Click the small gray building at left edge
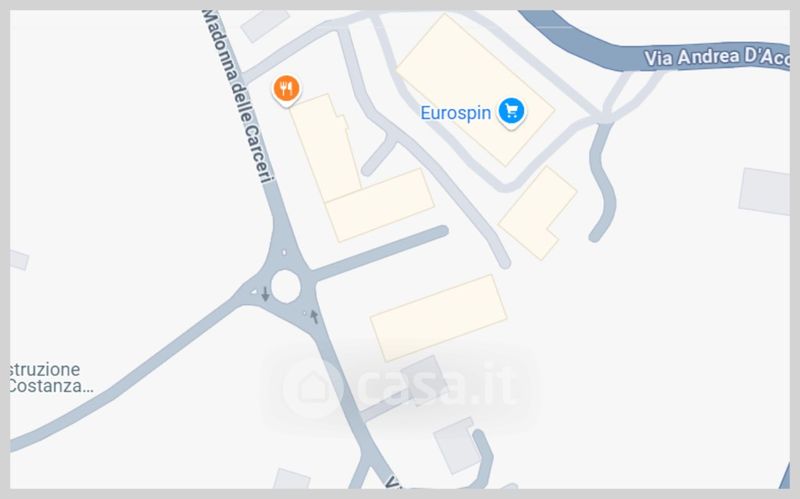The width and height of the screenshot is (800, 499). 19,260
